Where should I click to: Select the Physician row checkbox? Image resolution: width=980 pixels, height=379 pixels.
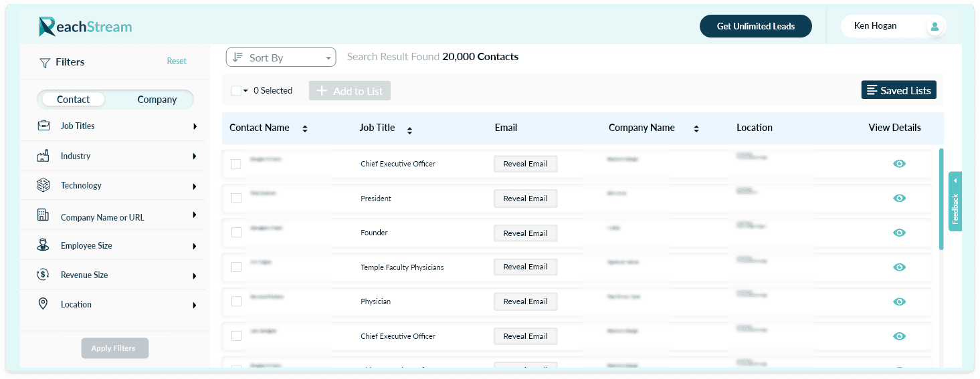[x=236, y=301]
